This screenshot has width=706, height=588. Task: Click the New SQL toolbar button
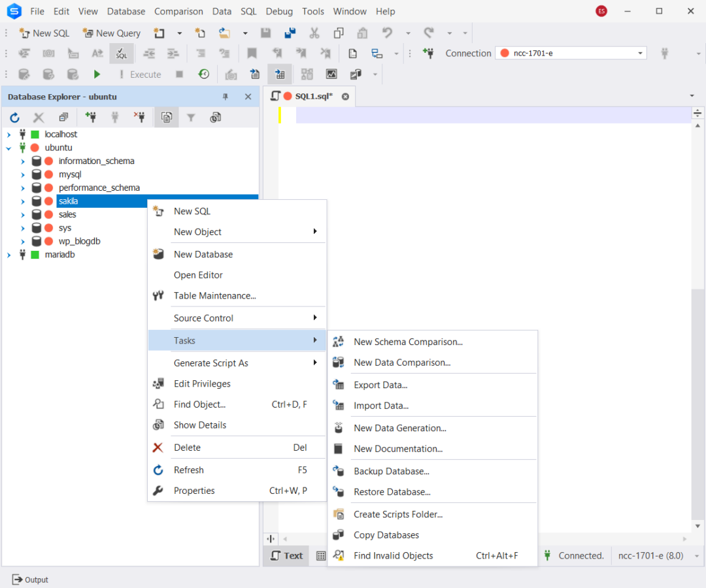(x=44, y=33)
